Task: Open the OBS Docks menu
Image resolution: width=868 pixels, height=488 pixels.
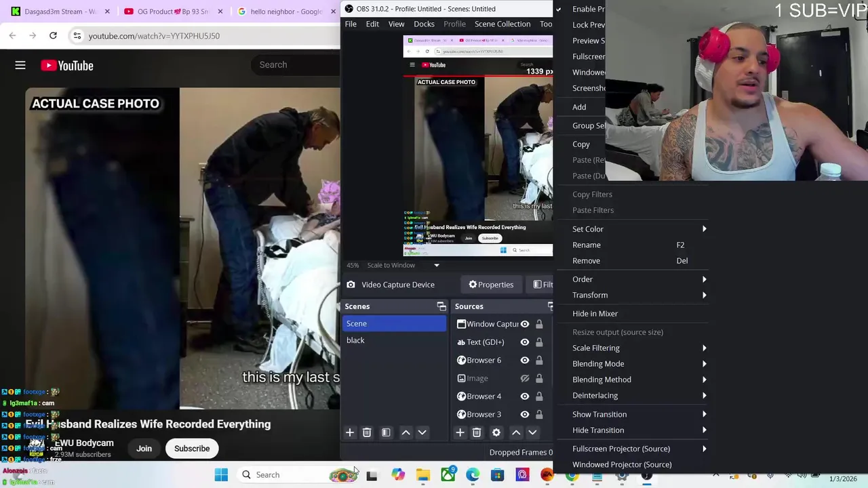Action: 424,24
